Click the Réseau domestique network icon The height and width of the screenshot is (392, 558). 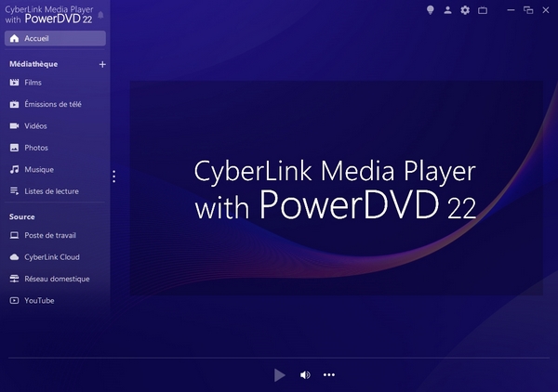14,279
